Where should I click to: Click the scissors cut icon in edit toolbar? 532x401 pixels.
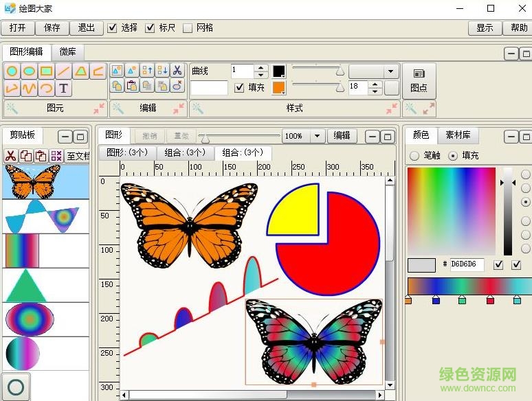pyautogui.click(x=177, y=70)
